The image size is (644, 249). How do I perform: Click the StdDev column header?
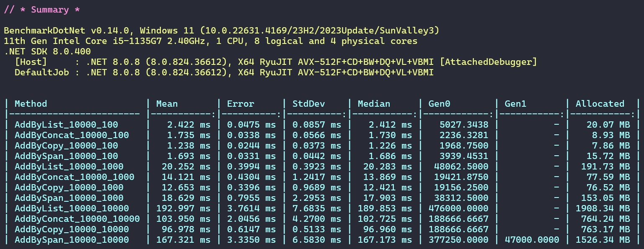[308, 104]
